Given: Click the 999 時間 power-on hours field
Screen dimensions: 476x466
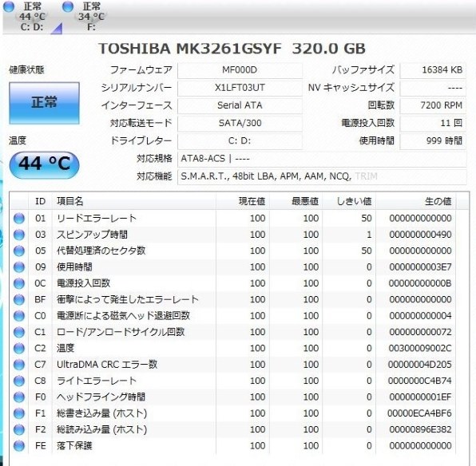Looking at the screenshot, I should pos(433,140).
